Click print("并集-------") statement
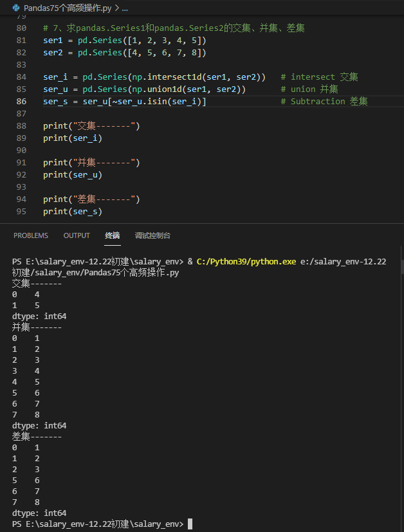This screenshot has width=404, height=532. pos(91,163)
